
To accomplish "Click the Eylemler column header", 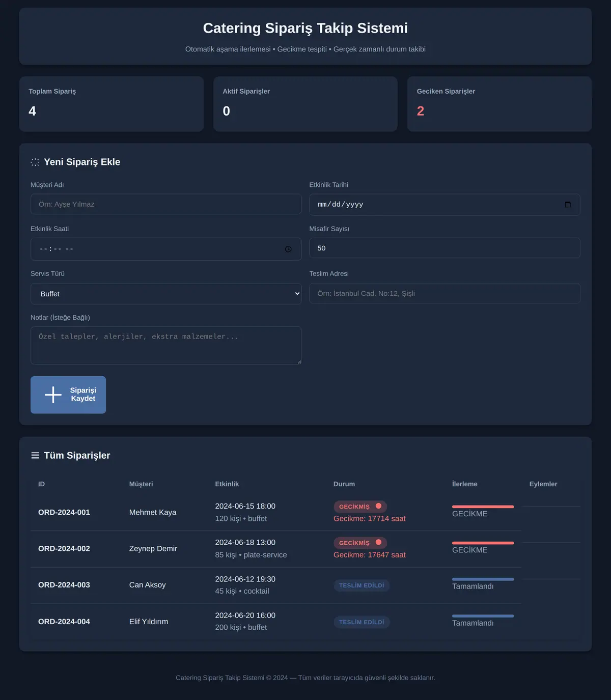I will [x=543, y=484].
